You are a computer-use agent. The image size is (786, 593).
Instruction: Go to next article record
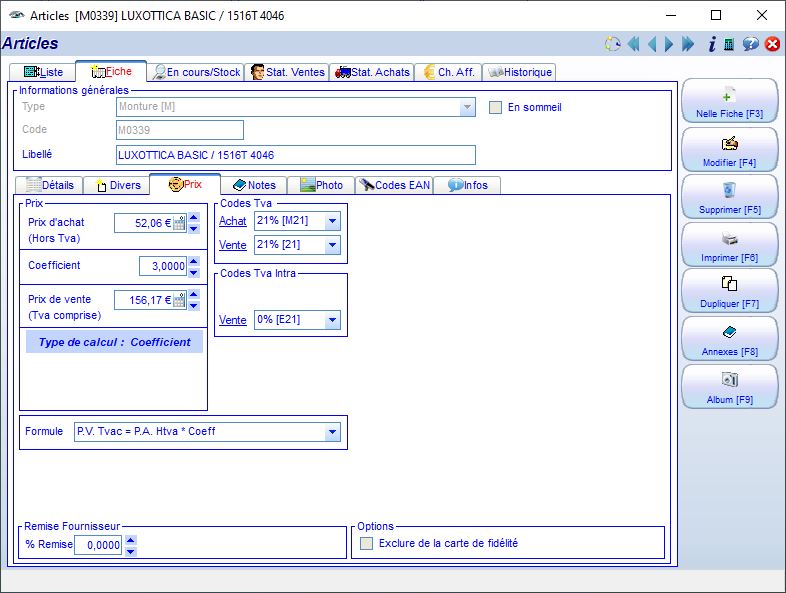669,44
